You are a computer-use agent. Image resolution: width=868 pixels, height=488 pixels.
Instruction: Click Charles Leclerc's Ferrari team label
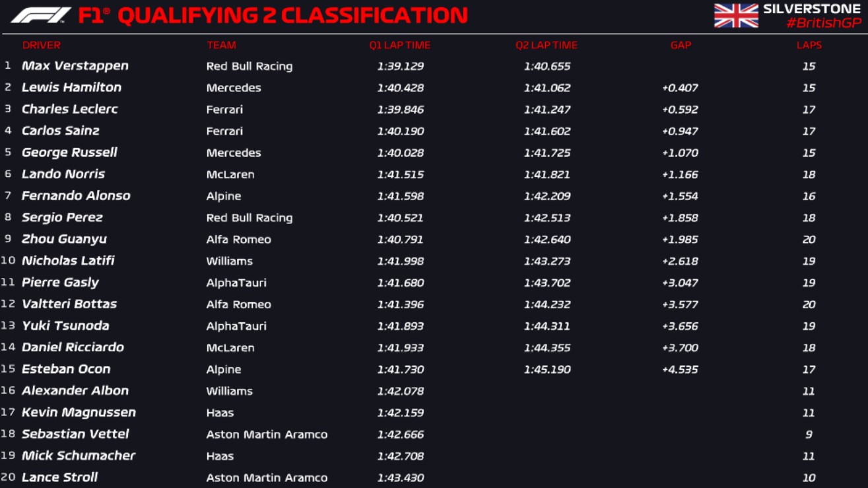click(224, 110)
